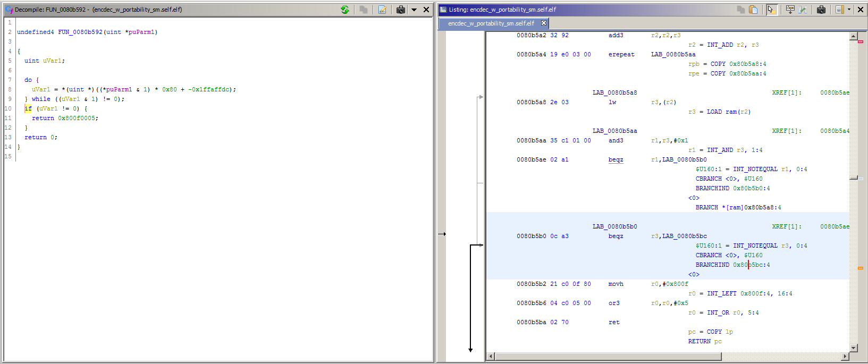
Task: Select FUN_0080b592 function name in decompiler
Action: pos(80,32)
